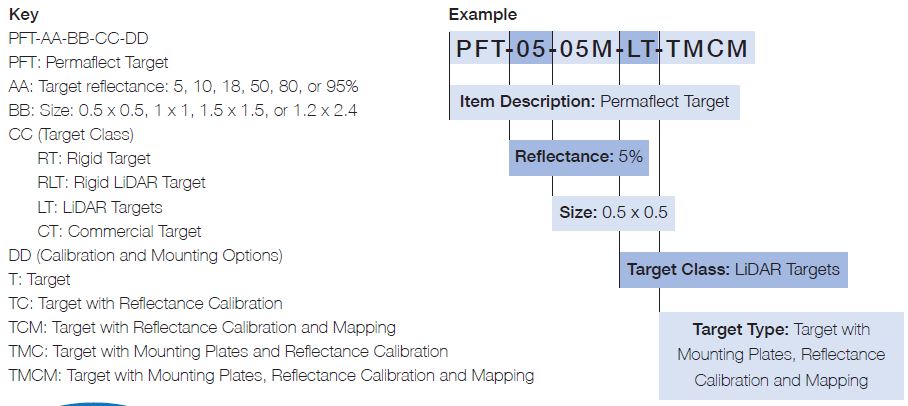The width and height of the screenshot is (908, 406).
Task: Click the Key heading
Action: tap(24, 14)
